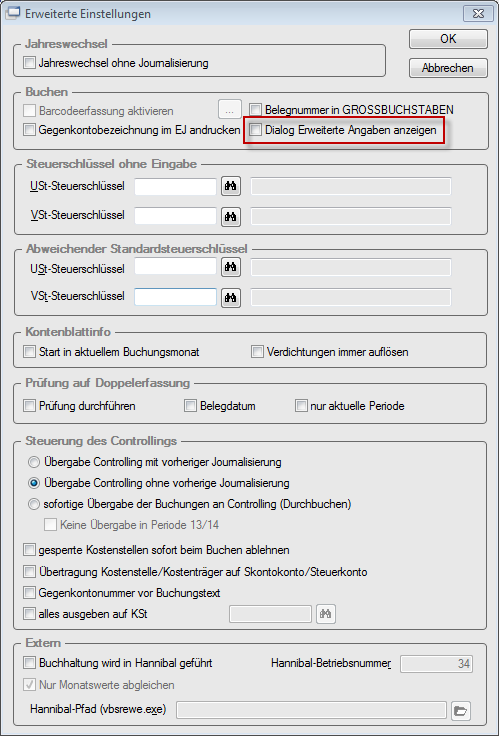Viewport: 499px width, 736px height.
Task: Focus VSt-Steuerschlüssel field under Steuerschlüssel ohne Eingabe
Action: pyautogui.click(x=175, y=216)
